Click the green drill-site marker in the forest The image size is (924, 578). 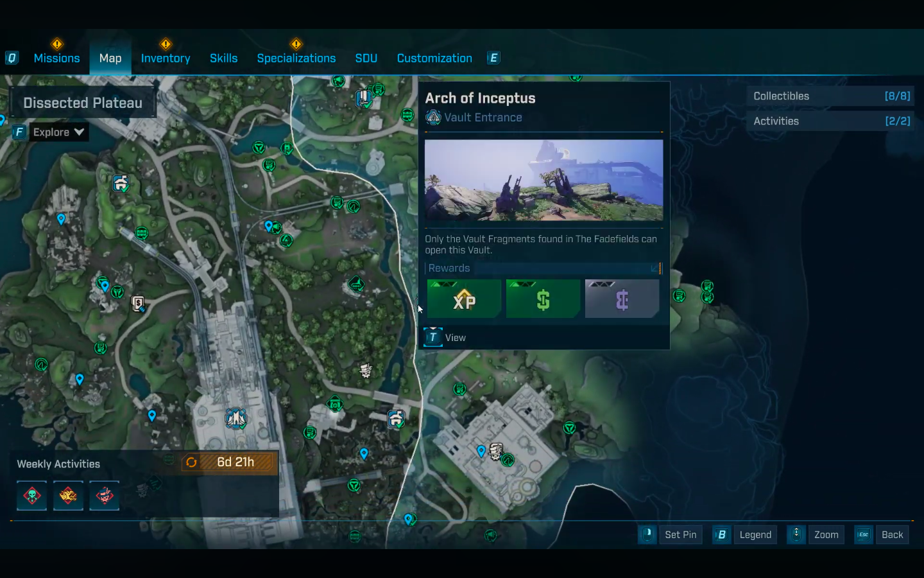(x=357, y=284)
